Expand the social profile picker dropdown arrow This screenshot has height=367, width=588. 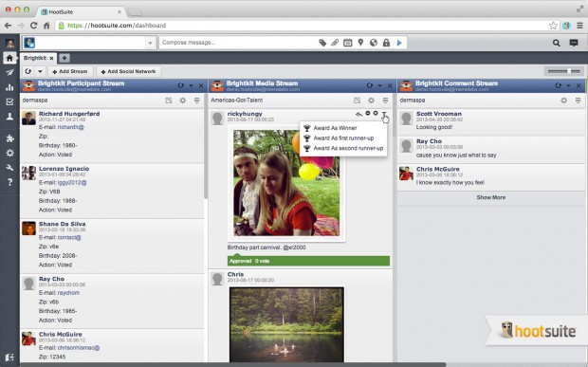(150, 43)
